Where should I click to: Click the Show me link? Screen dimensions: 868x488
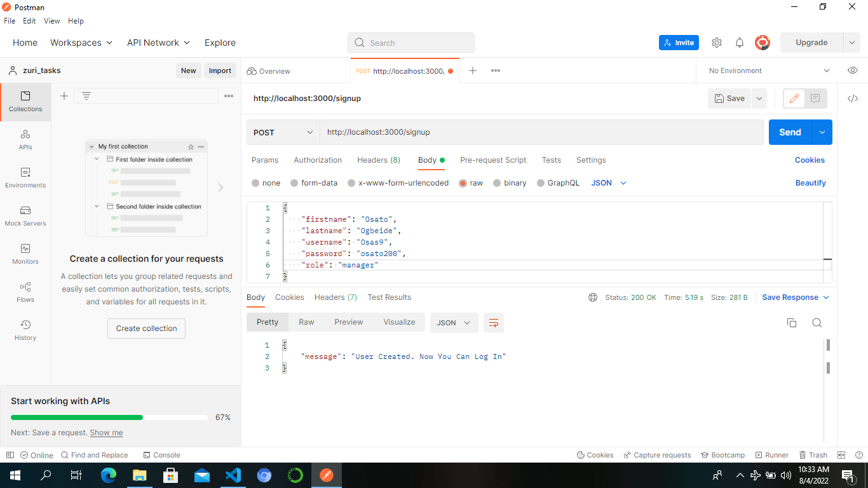pyautogui.click(x=106, y=433)
